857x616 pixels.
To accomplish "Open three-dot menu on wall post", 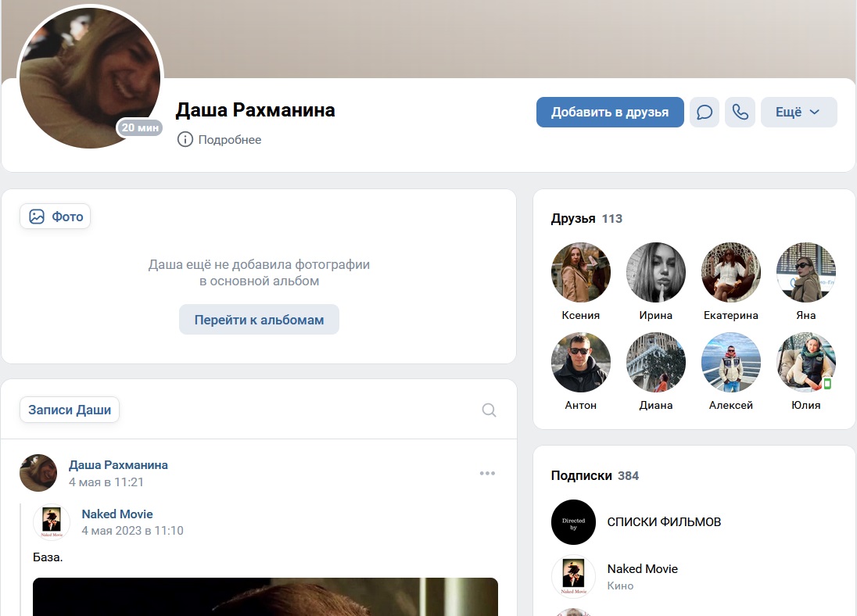I will coord(487,474).
